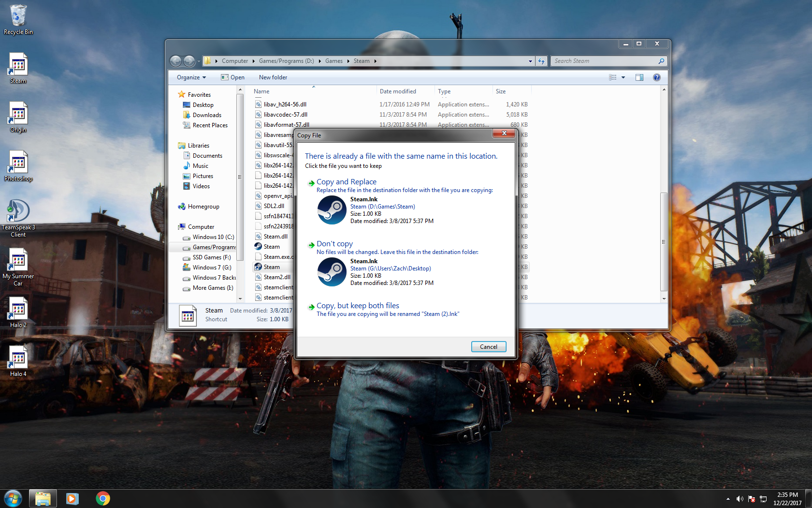This screenshot has height=508, width=812.
Task: Expand the Computer breadcrumb arrow
Action: click(253, 61)
